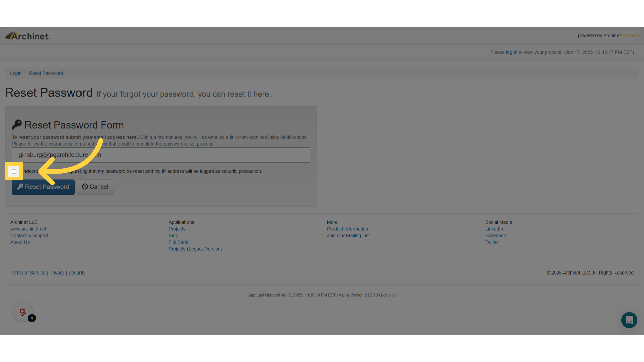Open Projects (Legacy Version)
The height and width of the screenshot is (362, 644).
click(195, 249)
